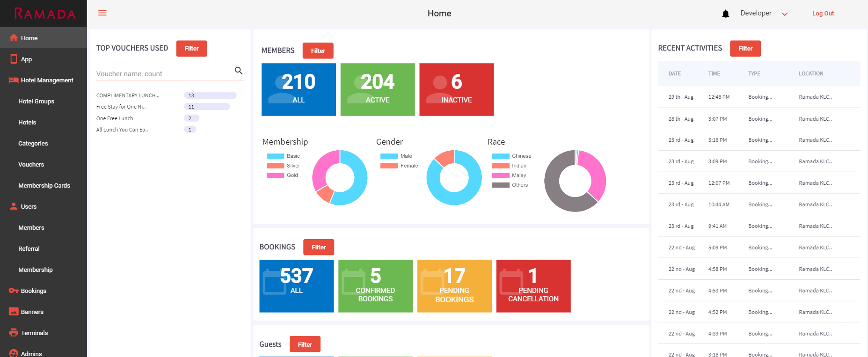This screenshot has width=868, height=357.
Task: Toggle the Others legend swatch
Action: (x=501, y=185)
